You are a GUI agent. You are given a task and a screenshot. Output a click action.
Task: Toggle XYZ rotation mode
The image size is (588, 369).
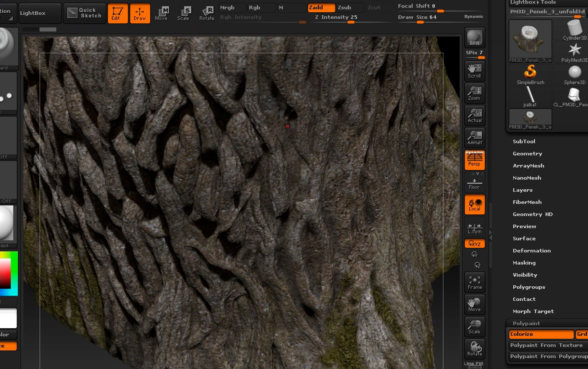coord(475,244)
